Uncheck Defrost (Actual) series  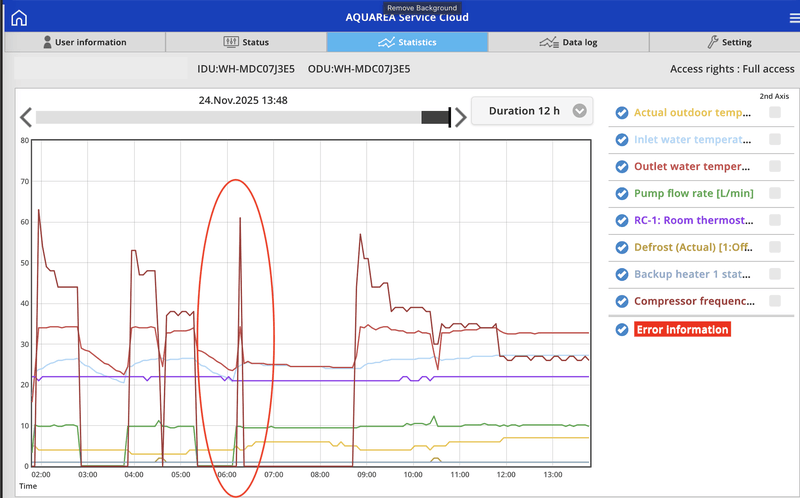[621, 247]
